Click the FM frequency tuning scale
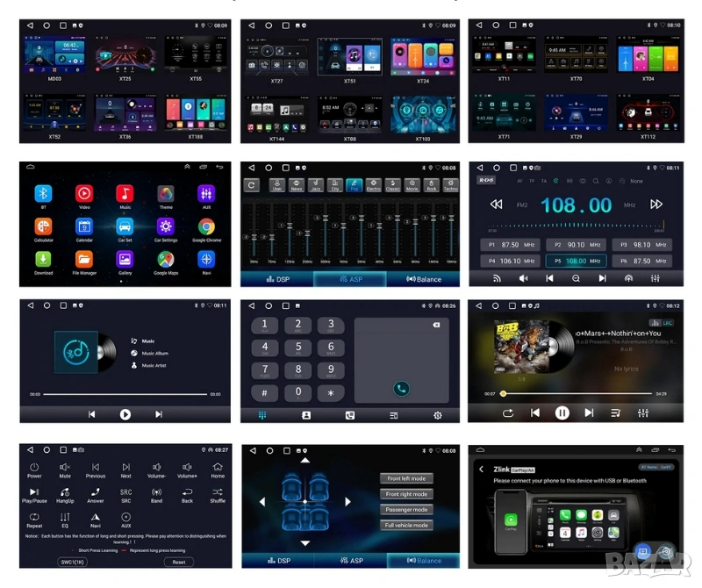 (577, 226)
